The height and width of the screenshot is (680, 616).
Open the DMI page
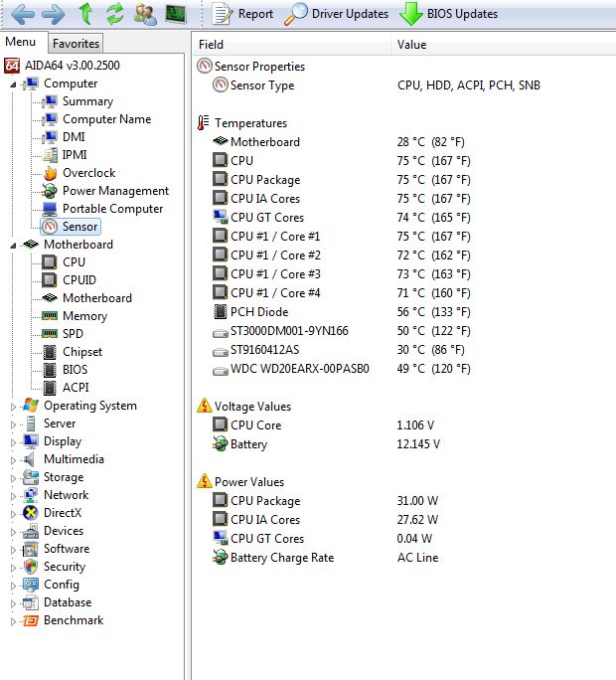click(x=74, y=137)
